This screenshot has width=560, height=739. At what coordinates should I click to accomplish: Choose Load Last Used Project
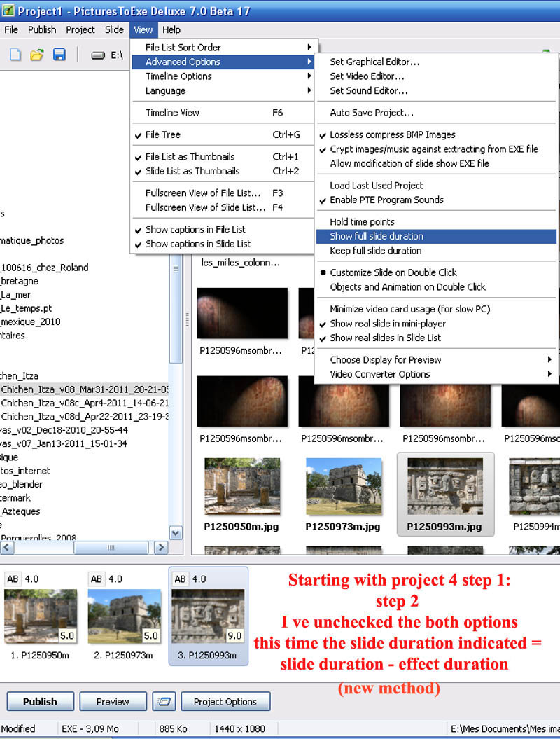pos(436,185)
